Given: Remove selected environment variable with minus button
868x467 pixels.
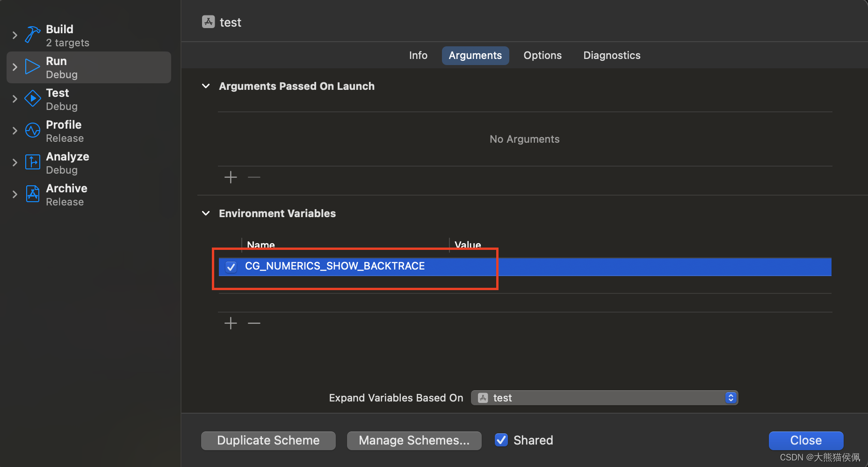Looking at the screenshot, I should coord(254,323).
